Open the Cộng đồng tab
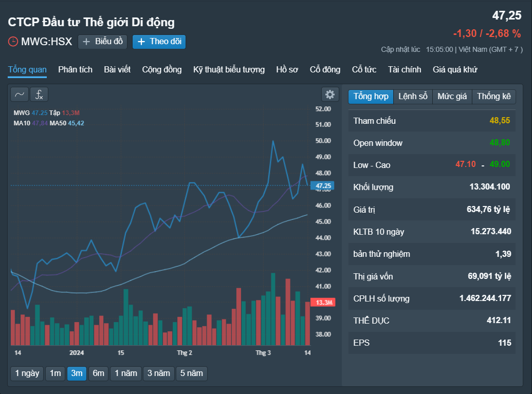This screenshot has width=532, height=394. pos(162,69)
